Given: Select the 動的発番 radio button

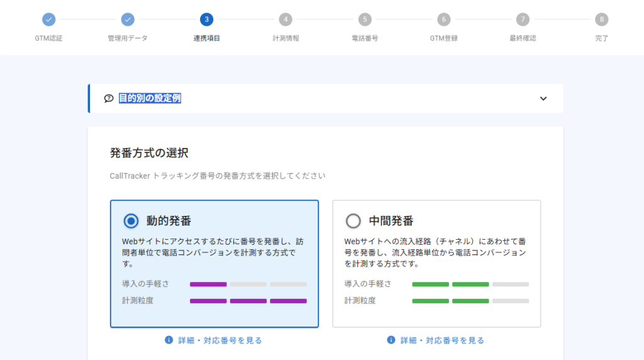Looking at the screenshot, I should tap(131, 221).
